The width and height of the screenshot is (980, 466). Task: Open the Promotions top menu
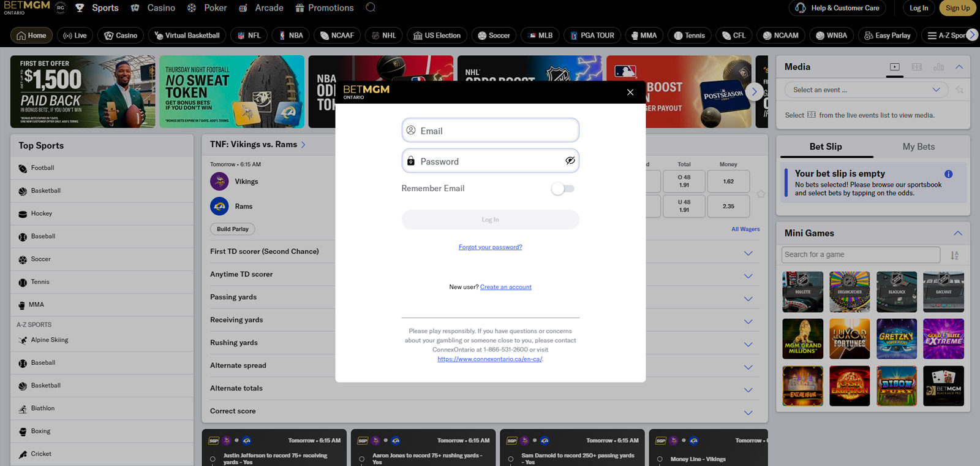click(x=325, y=8)
